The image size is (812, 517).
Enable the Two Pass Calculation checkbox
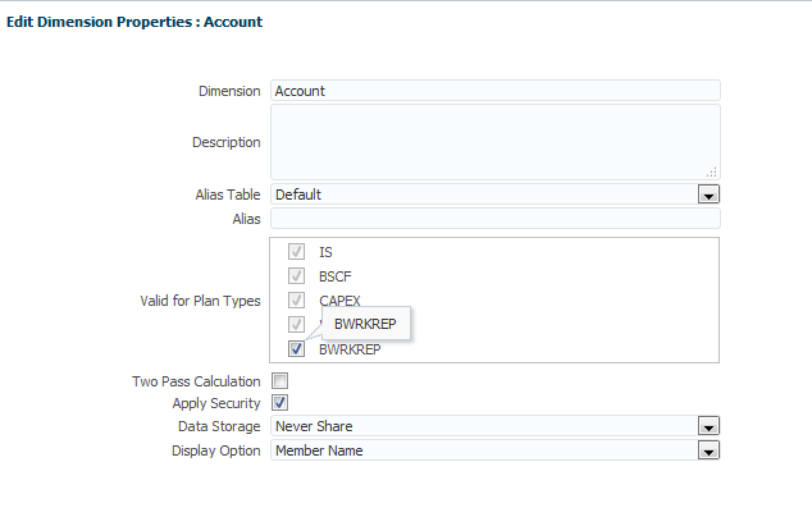[280, 381]
